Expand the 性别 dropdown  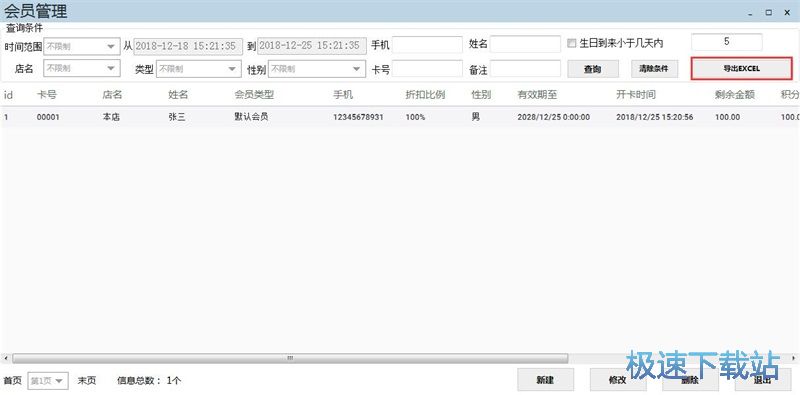[317, 69]
